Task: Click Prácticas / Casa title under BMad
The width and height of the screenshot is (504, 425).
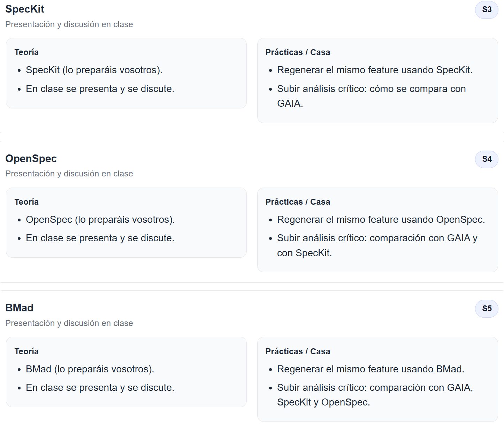Action: pos(298,351)
